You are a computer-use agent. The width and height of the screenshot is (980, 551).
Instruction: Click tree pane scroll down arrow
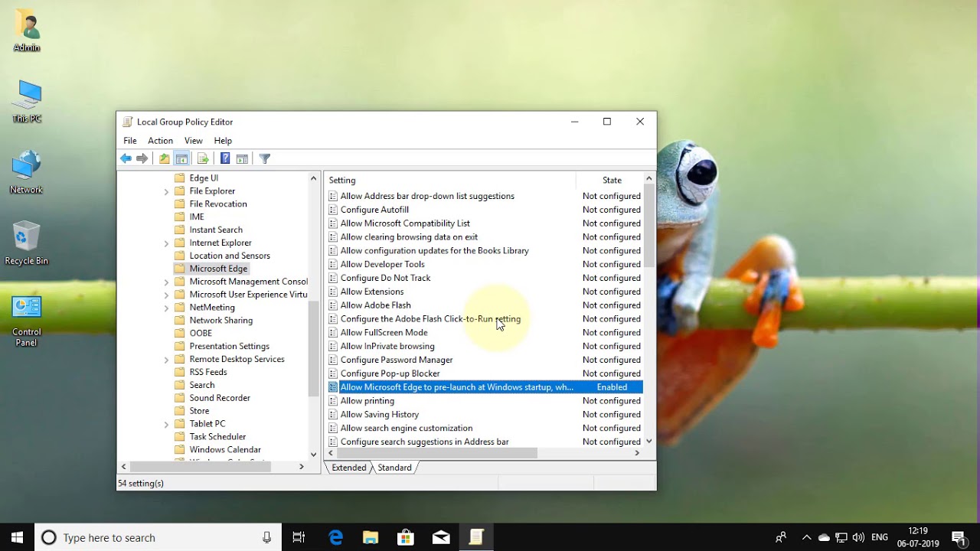[313, 455]
